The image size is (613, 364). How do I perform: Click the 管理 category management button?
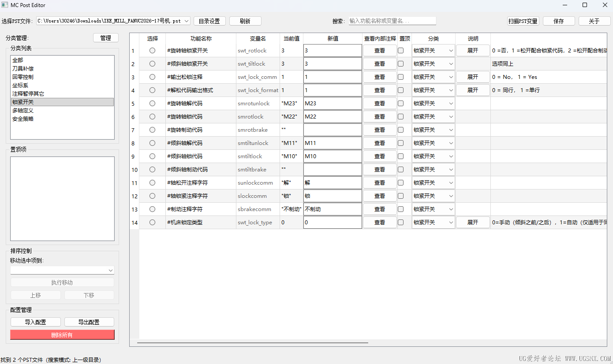106,38
